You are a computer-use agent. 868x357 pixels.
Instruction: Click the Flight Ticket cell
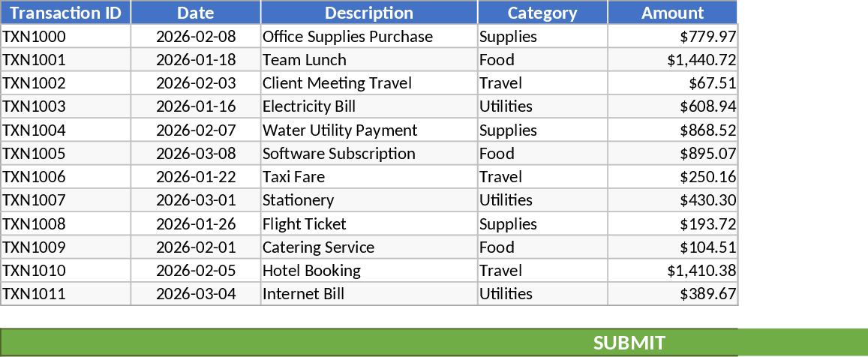tap(369, 224)
